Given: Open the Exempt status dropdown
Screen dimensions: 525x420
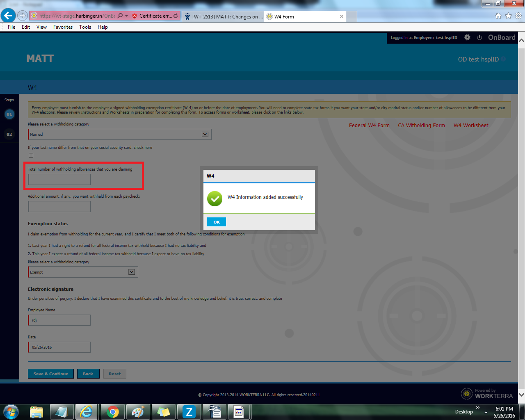Looking at the screenshot, I should [x=132, y=272].
